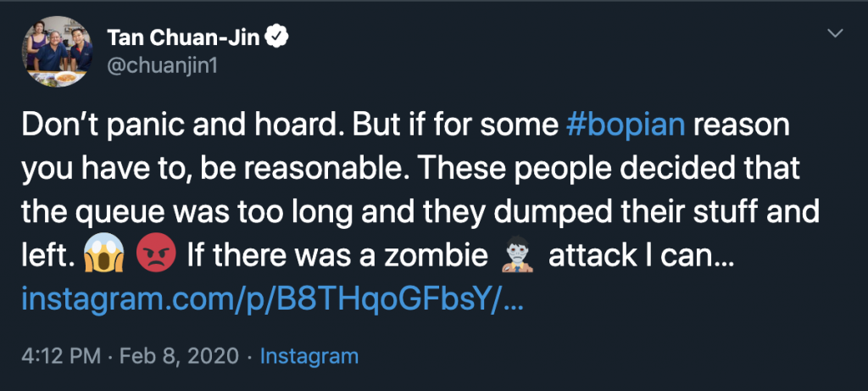868x391 pixels.
Task: Click the Feb 8, 2020 date
Action: point(181,355)
